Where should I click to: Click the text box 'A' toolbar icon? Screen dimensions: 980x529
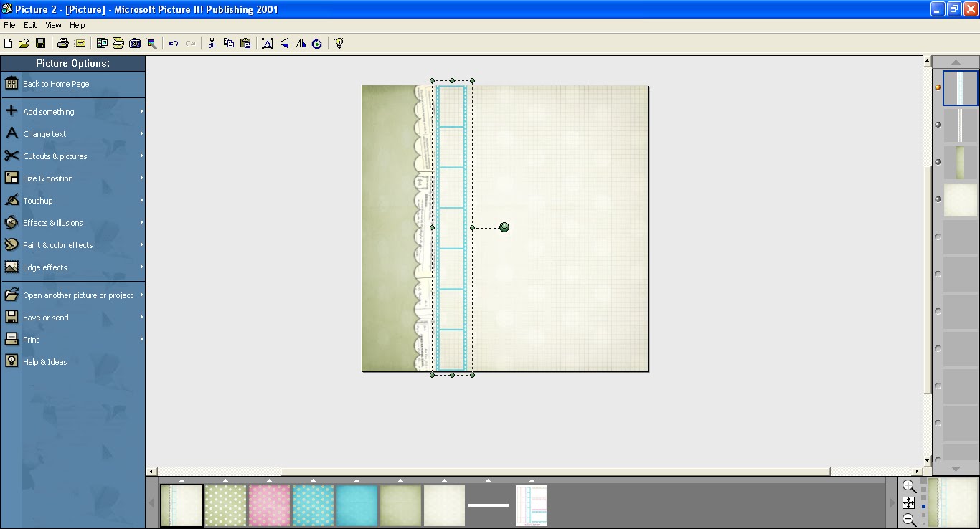pyautogui.click(x=268, y=43)
